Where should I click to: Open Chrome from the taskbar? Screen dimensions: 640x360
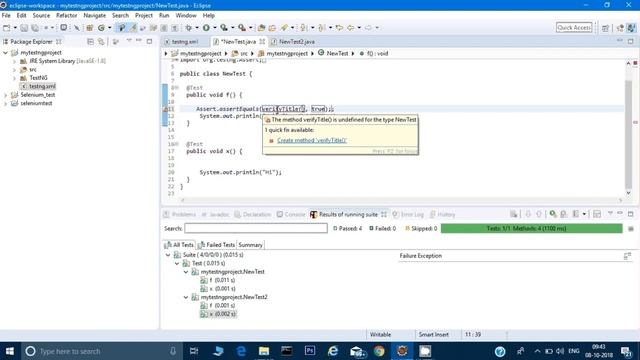click(x=379, y=351)
